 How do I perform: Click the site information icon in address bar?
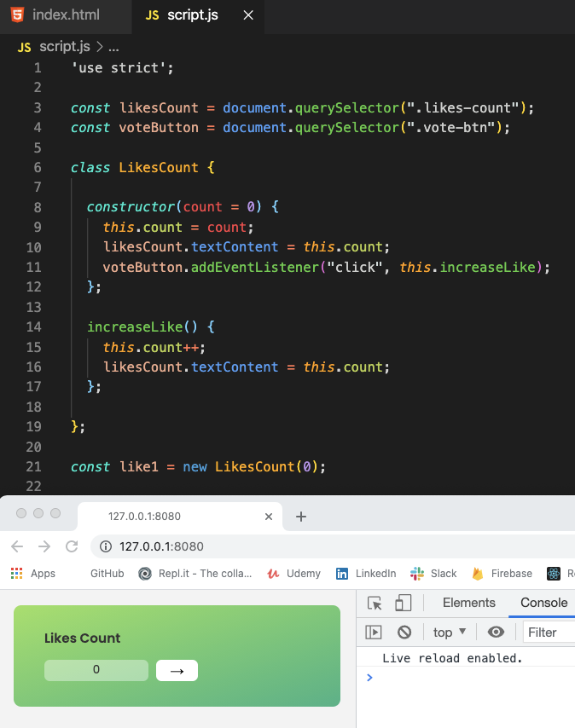(x=106, y=546)
